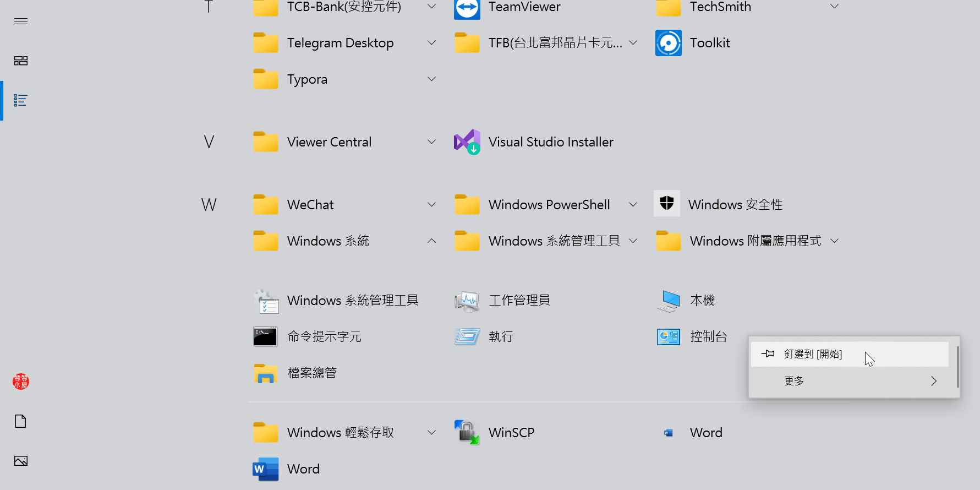Expand the Viewer Central chevron
The height and width of the screenshot is (490, 980).
pyautogui.click(x=432, y=141)
